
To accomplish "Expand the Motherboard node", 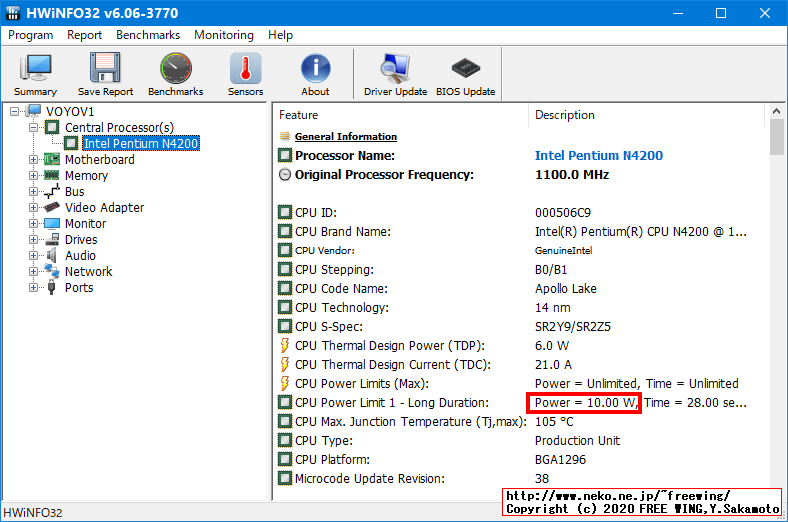I will [x=33, y=160].
